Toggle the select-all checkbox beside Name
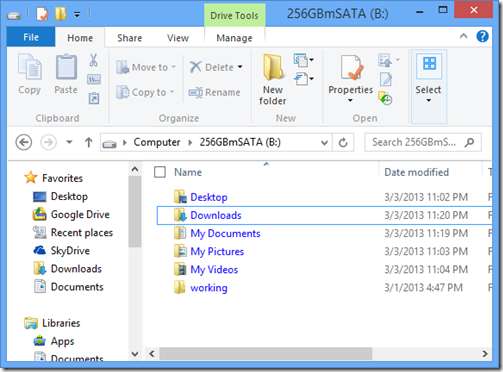 point(160,172)
